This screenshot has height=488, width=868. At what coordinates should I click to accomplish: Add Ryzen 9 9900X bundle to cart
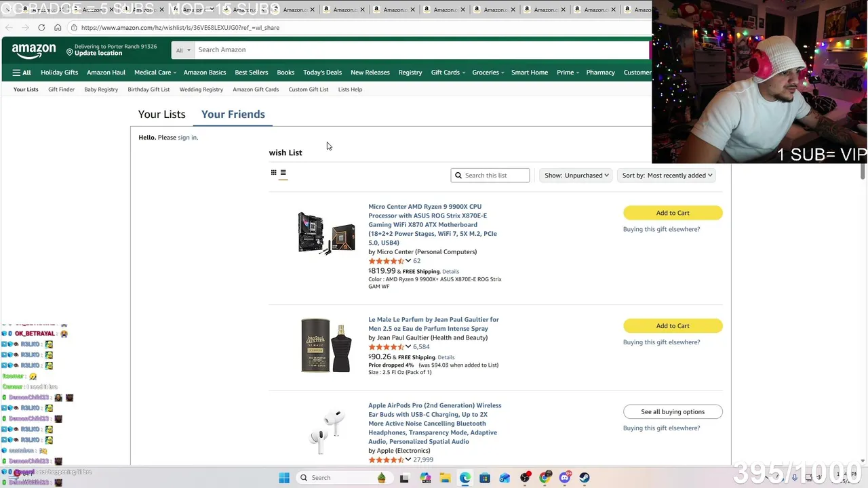673,213
